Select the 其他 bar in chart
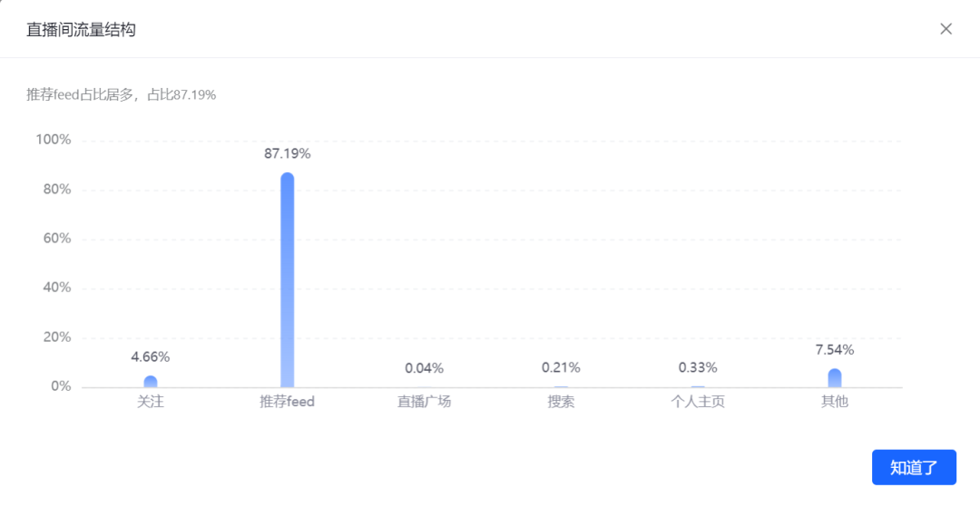The width and height of the screenshot is (980, 507). pos(835,377)
